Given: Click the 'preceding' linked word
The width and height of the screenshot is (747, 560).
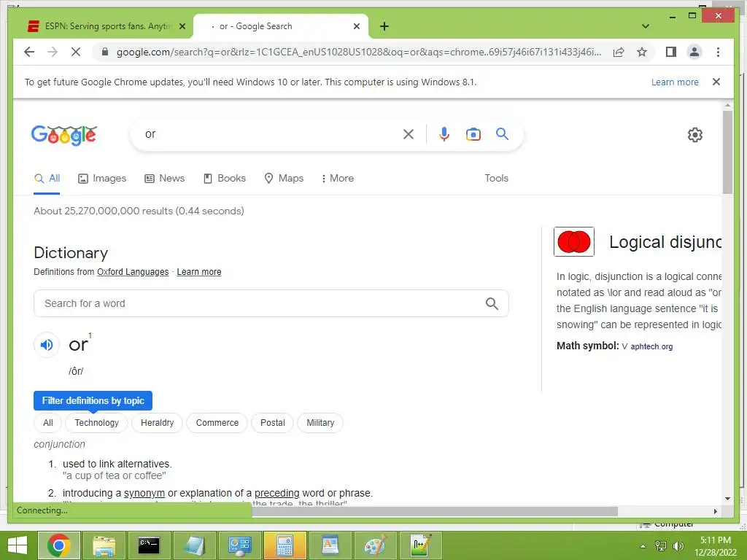Looking at the screenshot, I should point(276,493).
